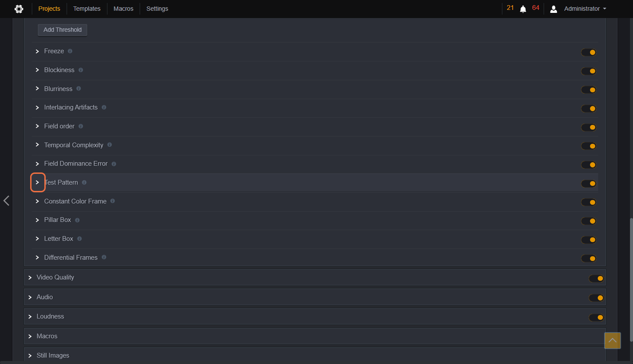
Task: Show info tooltip for Letter Box
Action: click(80, 239)
